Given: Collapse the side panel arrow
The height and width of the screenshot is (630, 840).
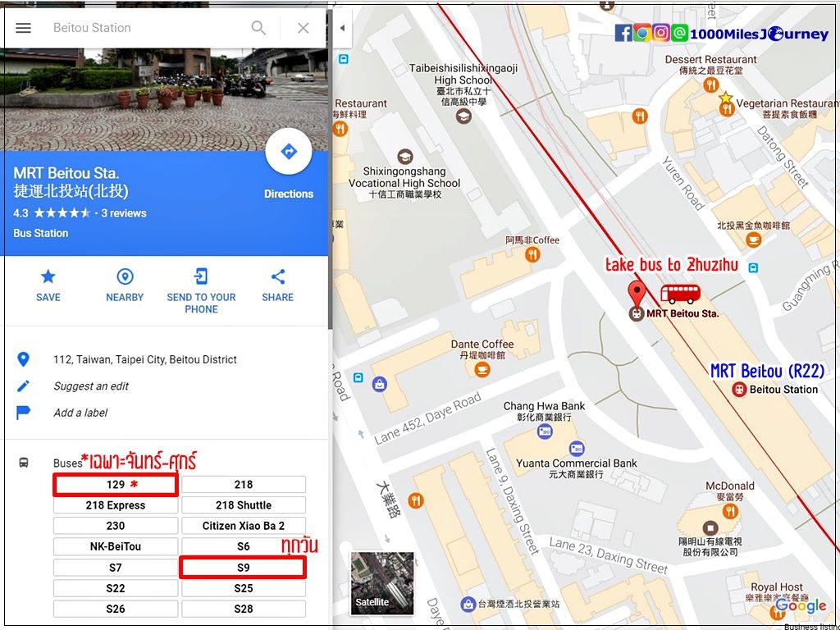Looking at the screenshot, I should coord(342,28).
